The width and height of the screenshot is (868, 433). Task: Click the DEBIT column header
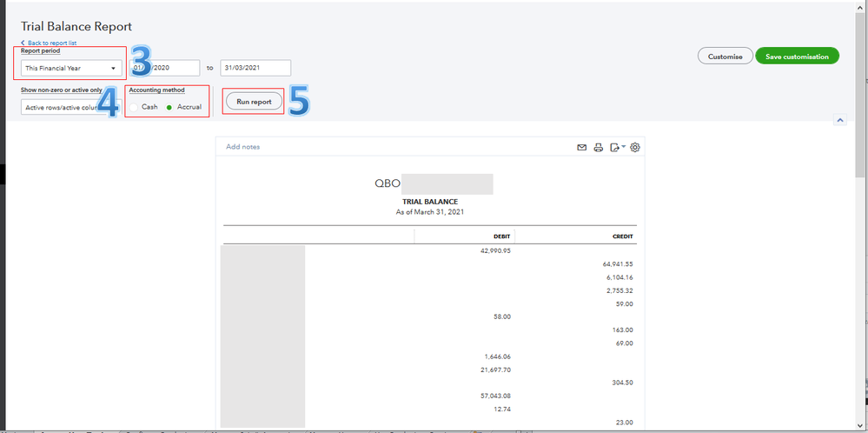(502, 236)
